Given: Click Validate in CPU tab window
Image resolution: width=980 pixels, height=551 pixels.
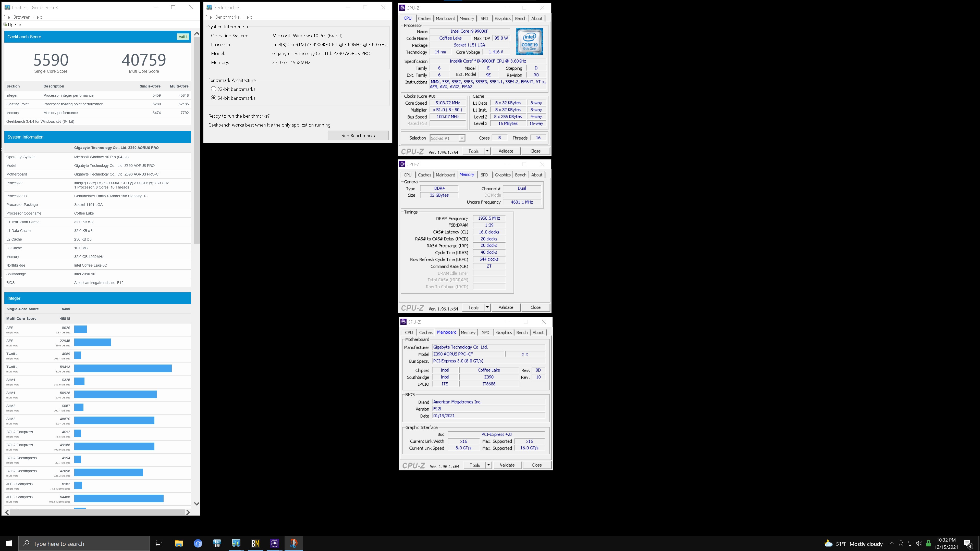Looking at the screenshot, I should tap(506, 151).
